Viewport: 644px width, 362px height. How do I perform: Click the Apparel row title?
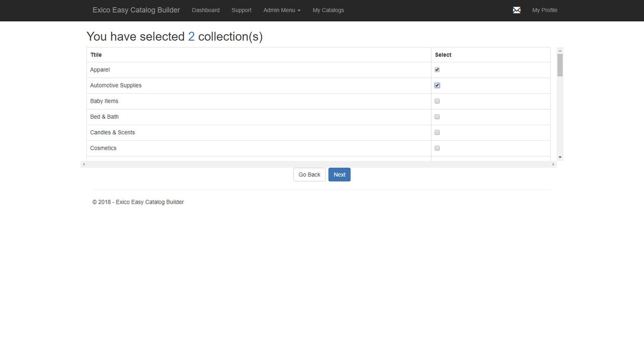pyautogui.click(x=100, y=70)
